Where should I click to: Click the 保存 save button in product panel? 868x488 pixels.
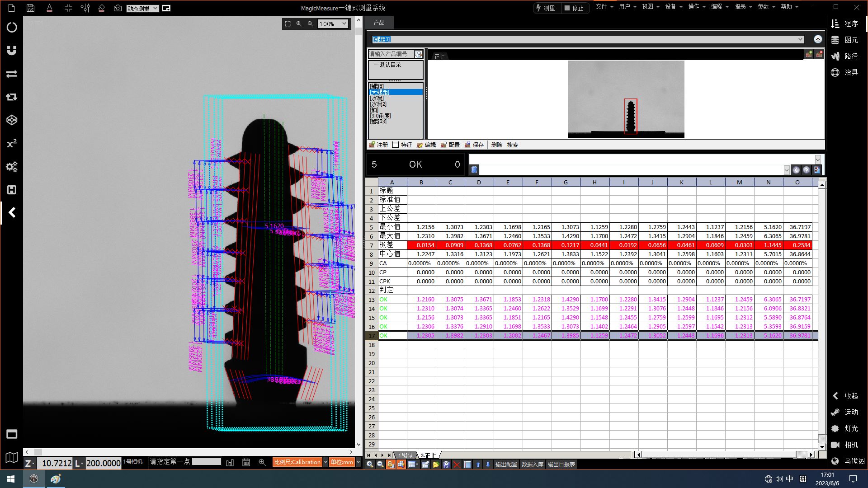474,145
